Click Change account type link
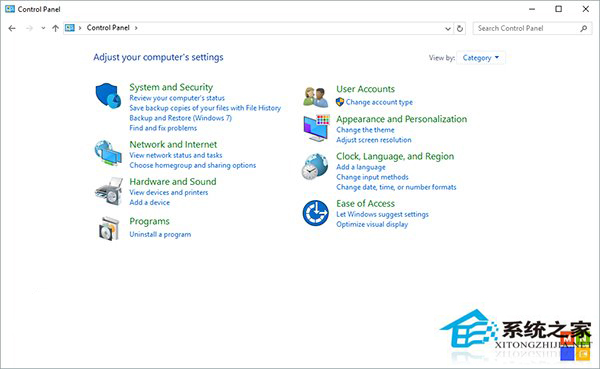 coord(379,102)
